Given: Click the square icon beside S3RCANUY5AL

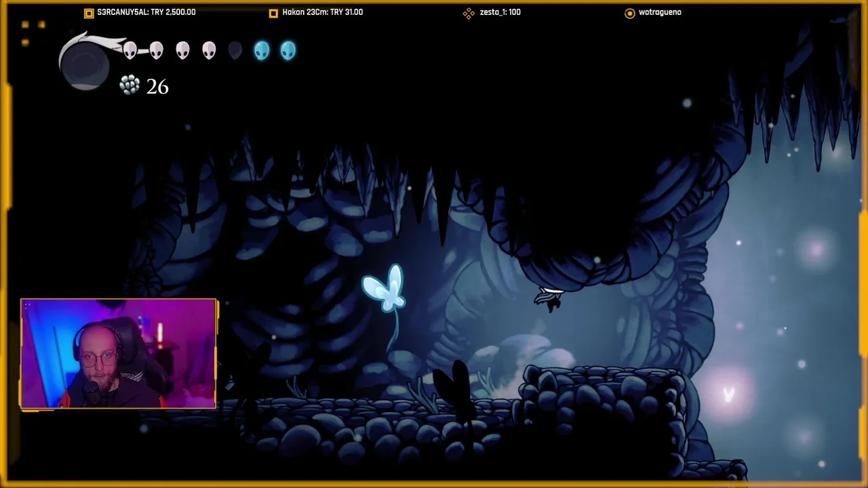Looking at the screenshot, I should (x=89, y=13).
